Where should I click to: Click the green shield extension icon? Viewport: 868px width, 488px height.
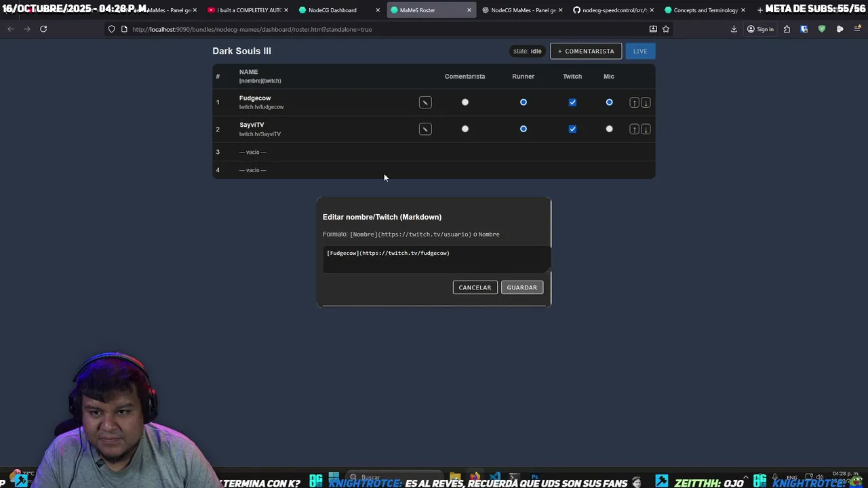822,29
